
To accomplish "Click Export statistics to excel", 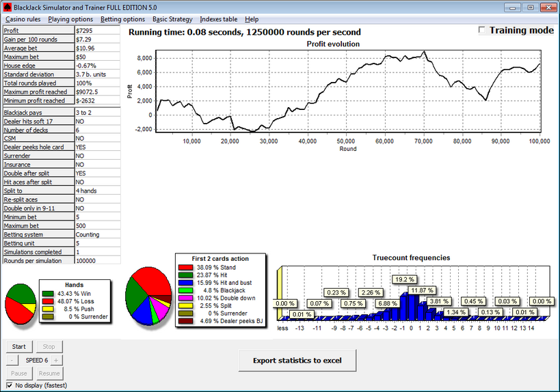I will pos(297,360).
